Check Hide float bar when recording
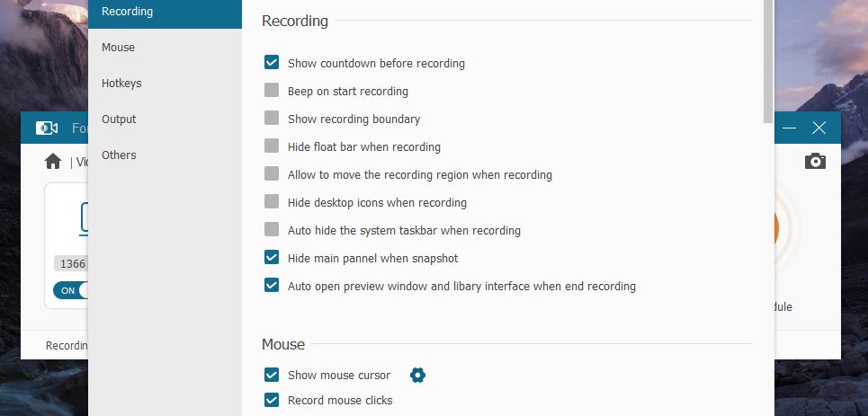 click(x=272, y=146)
